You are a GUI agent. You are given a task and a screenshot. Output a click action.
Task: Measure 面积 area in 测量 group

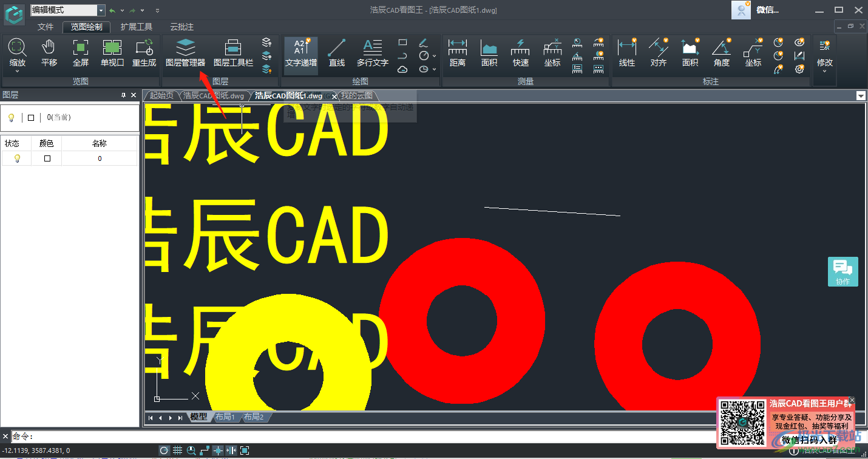489,53
